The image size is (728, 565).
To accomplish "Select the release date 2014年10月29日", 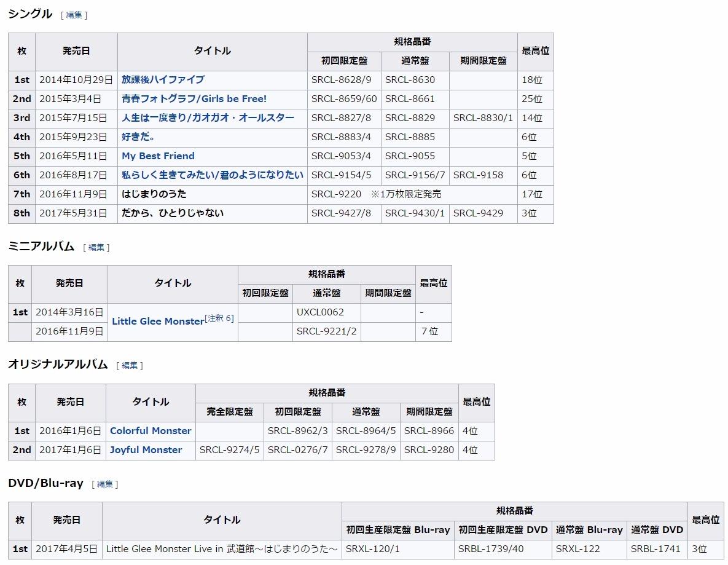I will point(76,79).
